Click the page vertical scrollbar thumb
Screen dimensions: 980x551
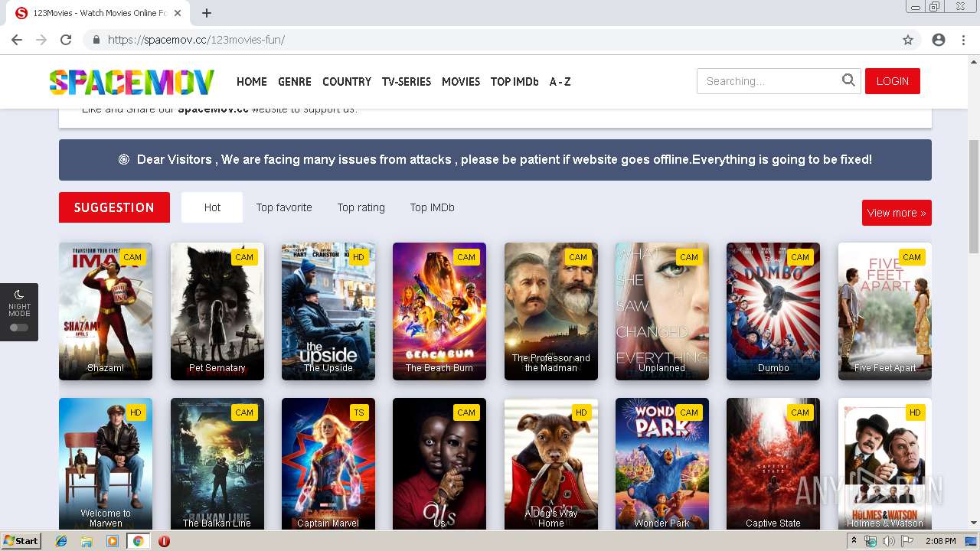[x=974, y=197]
